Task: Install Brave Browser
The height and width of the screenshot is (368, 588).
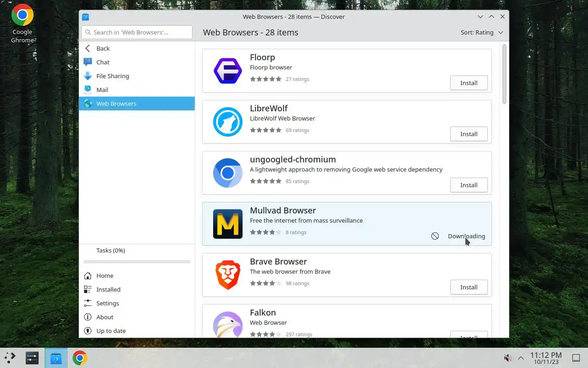Action: [469, 287]
